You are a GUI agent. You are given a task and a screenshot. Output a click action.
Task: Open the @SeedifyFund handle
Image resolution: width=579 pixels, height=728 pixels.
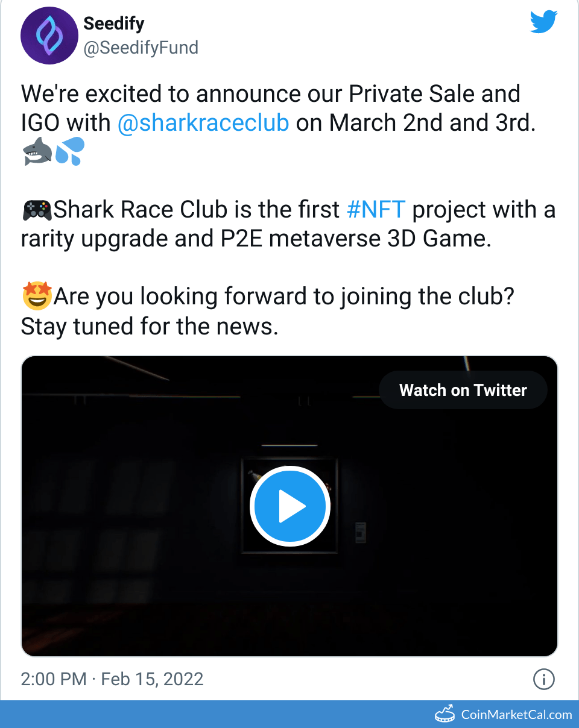click(x=141, y=48)
